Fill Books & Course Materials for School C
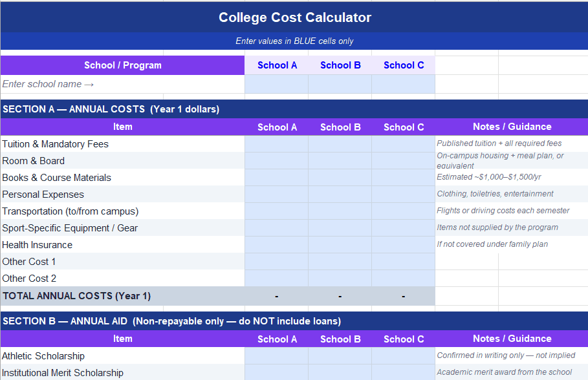 click(403, 177)
